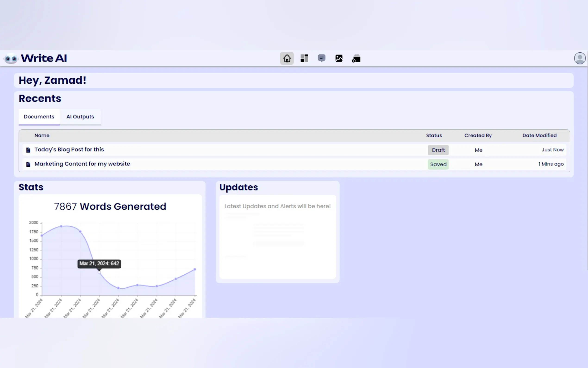Image resolution: width=588 pixels, height=368 pixels.
Task: Click the chart point showing 642
Action: pos(99,272)
